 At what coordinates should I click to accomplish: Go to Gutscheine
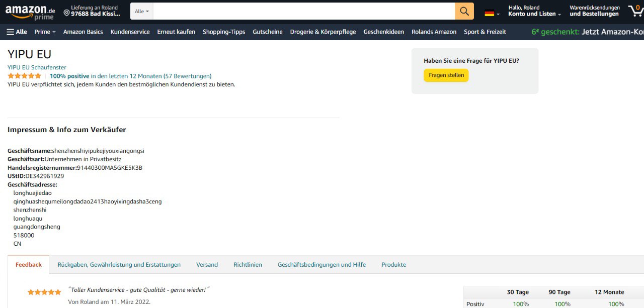tap(268, 32)
